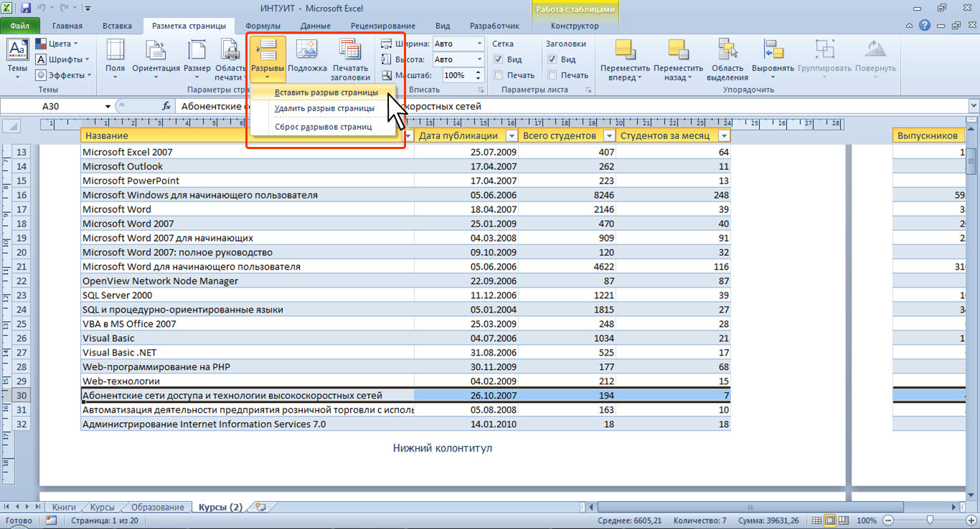
Task: Click the Undo quick access icon
Action: [42, 8]
